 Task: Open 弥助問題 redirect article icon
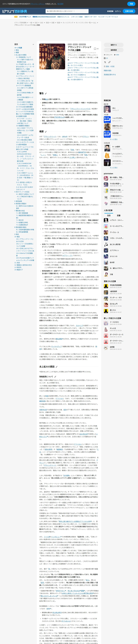tap(107, 134)
